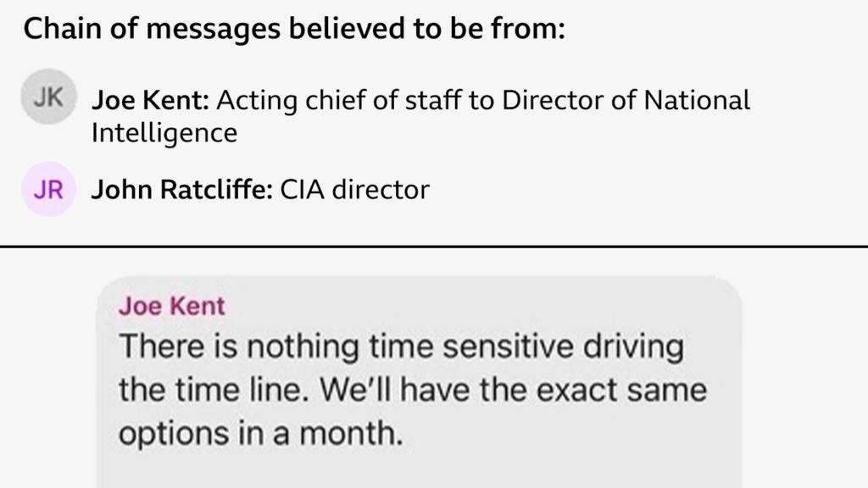Screen dimensions: 868x488
Task: Click the "CIA director" title text
Action: pyautogui.click(x=354, y=189)
